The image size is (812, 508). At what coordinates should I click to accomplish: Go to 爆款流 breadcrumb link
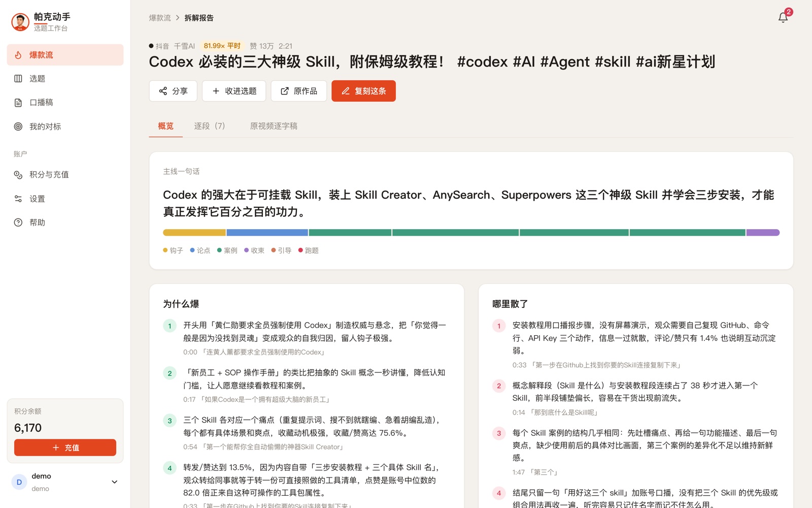(x=160, y=18)
